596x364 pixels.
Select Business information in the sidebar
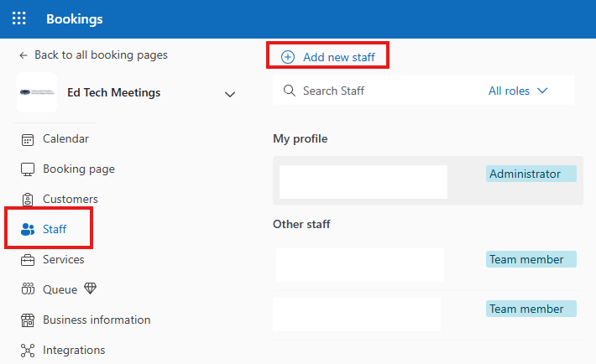click(x=97, y=320)
